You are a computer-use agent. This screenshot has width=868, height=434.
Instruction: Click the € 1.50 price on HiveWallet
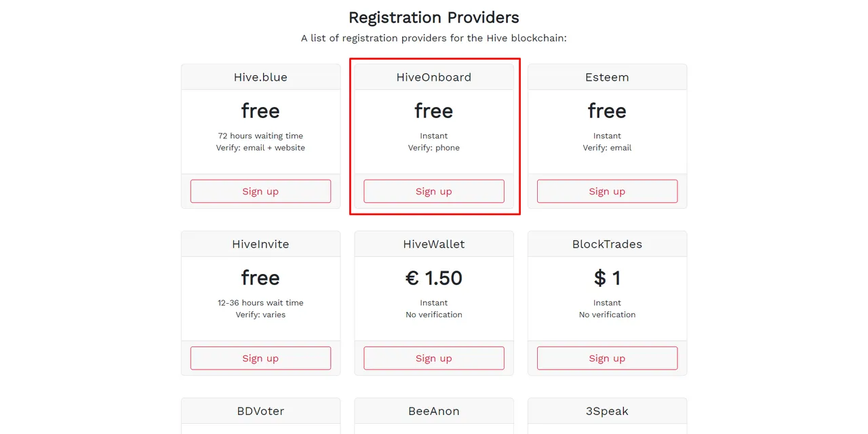point(434,278)
